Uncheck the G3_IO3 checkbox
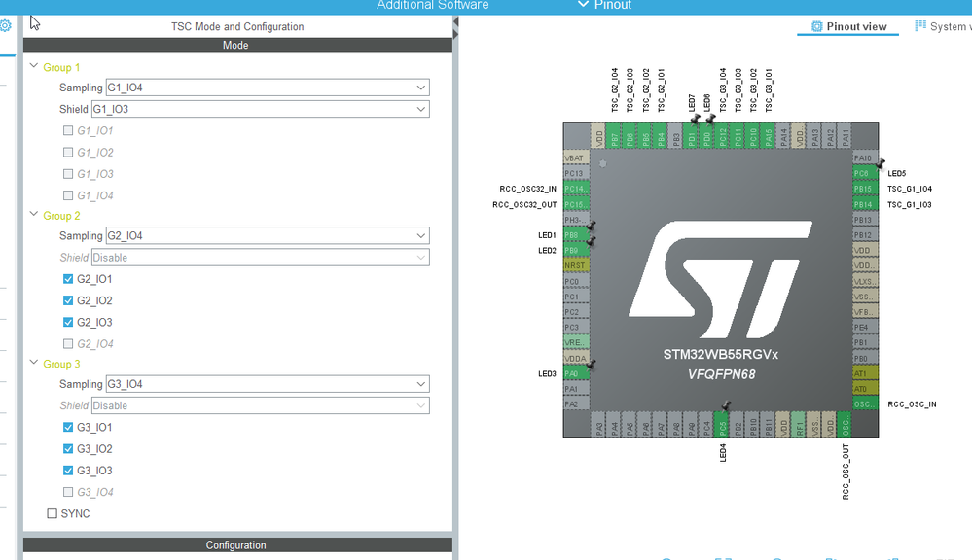 [68, 471]
